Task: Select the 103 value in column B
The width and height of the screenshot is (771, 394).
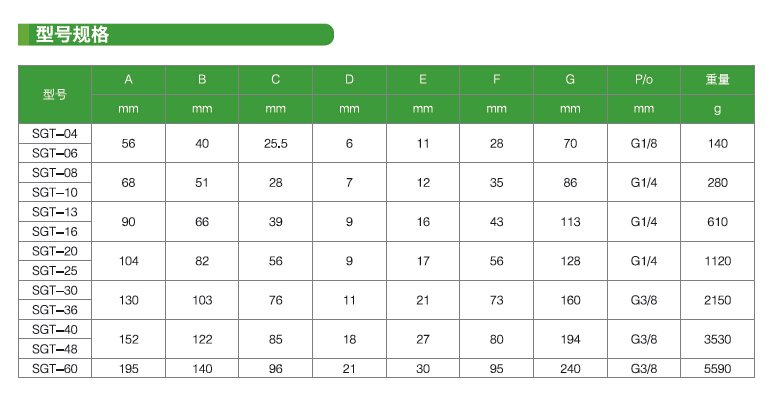Action: pyautogui.click(x=202, y=300)
